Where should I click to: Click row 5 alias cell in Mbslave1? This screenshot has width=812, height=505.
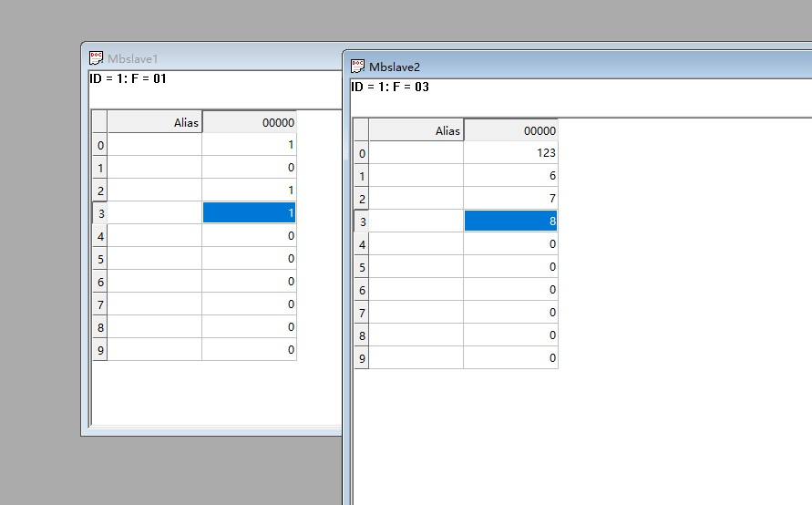coord(154,259)
